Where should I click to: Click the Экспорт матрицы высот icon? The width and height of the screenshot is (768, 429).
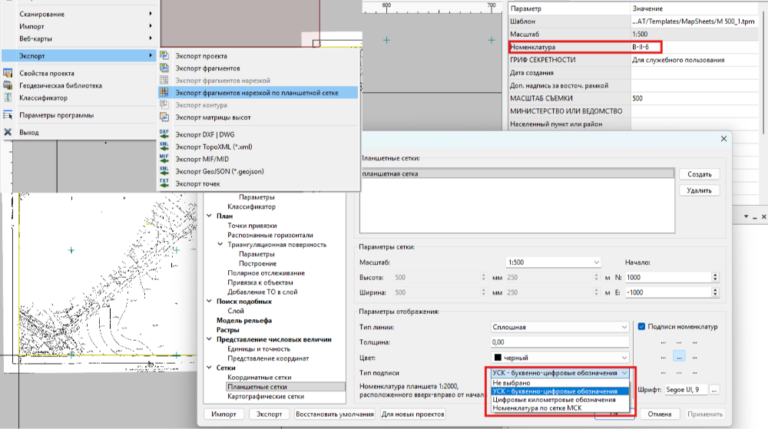(165, 117)
